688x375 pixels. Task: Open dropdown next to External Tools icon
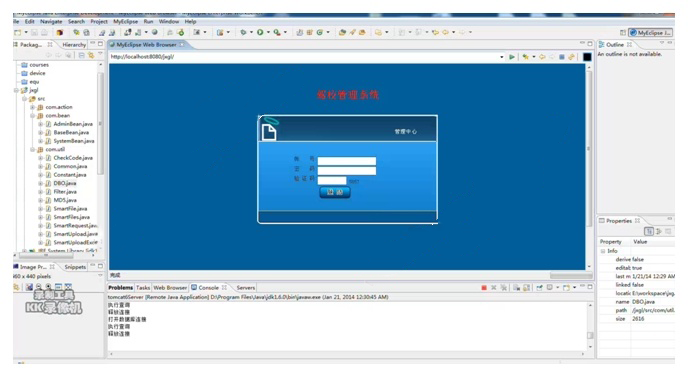point(285,32)
